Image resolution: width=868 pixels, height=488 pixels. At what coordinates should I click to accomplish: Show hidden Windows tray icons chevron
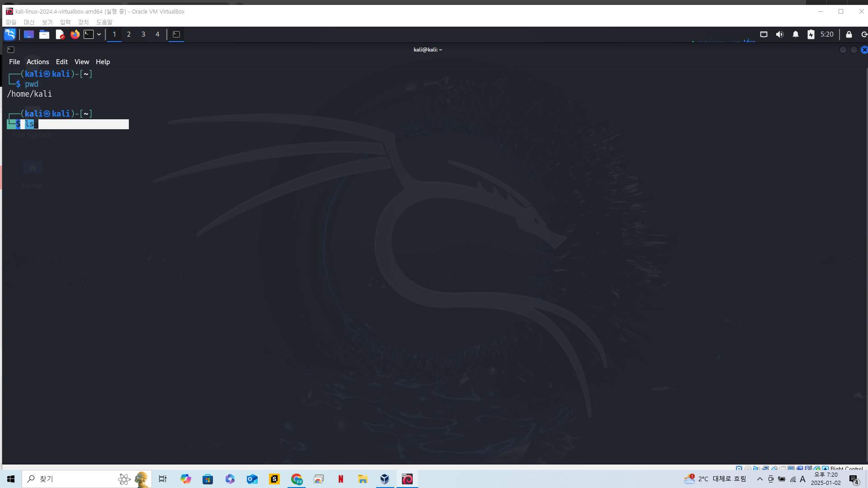pyautogui.click(x=760, y=479)
